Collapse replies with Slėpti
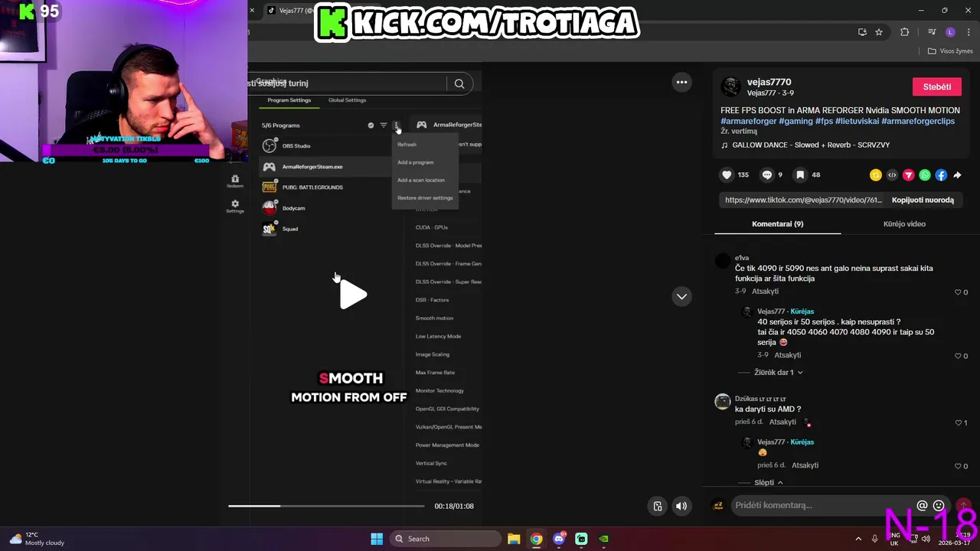This screenshot has width=980, height=551. coord(769,483)
